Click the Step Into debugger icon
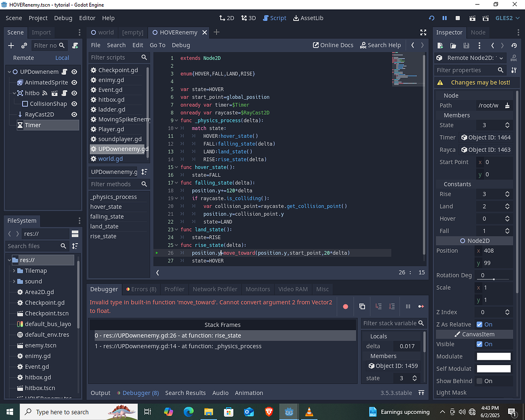This screenshot has width=525, height=420. 378,306
